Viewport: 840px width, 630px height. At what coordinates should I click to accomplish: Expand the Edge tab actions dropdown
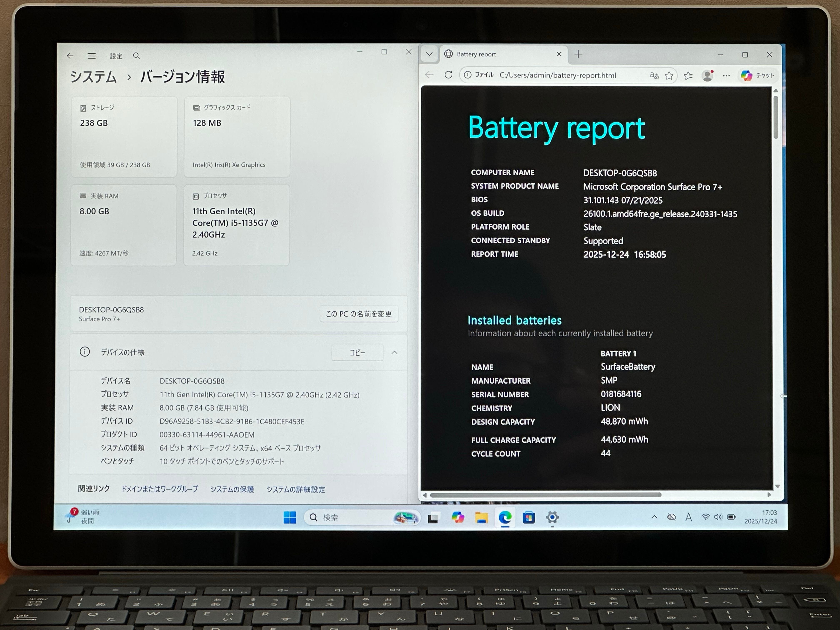pos(429,54)
